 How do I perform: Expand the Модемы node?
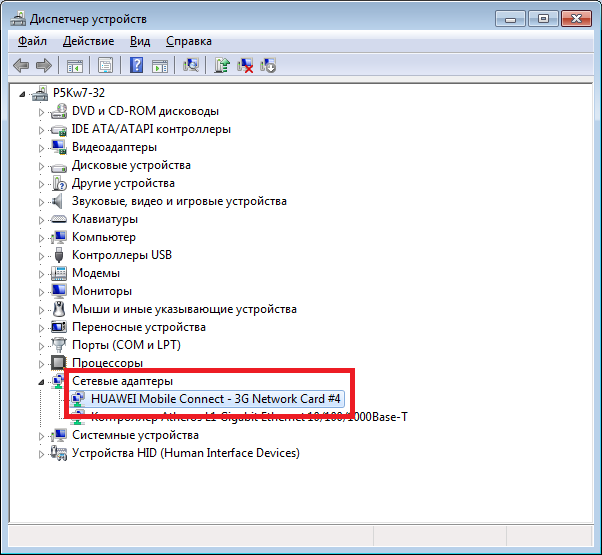(42, 274)
